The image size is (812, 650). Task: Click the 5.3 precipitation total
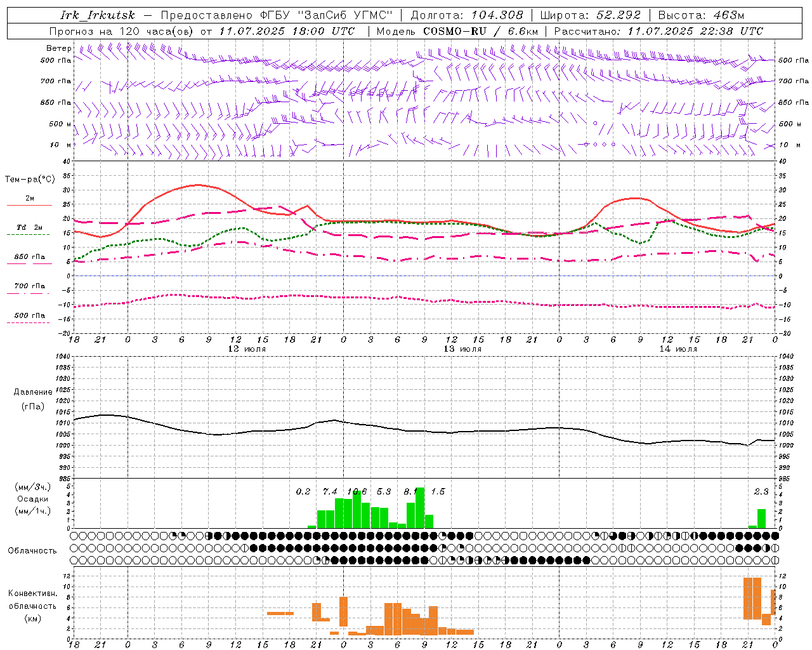point(384,492)
